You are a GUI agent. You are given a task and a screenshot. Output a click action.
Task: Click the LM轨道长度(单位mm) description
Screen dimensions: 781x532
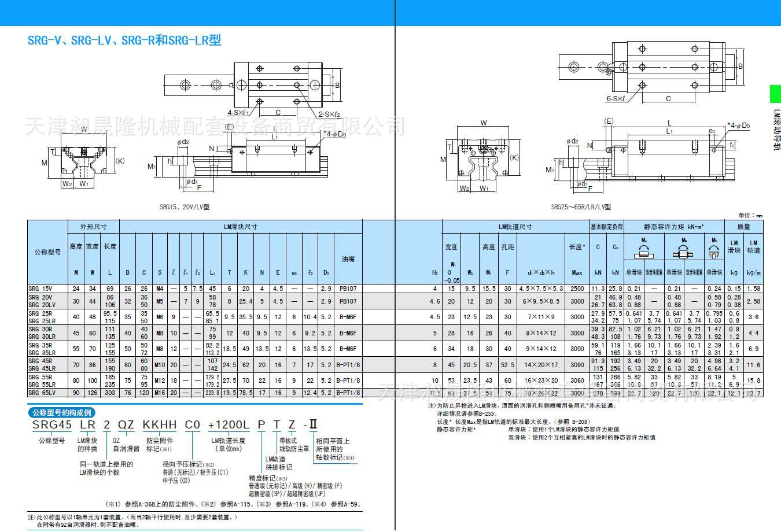pyautogui.click(x=228, y=445)
